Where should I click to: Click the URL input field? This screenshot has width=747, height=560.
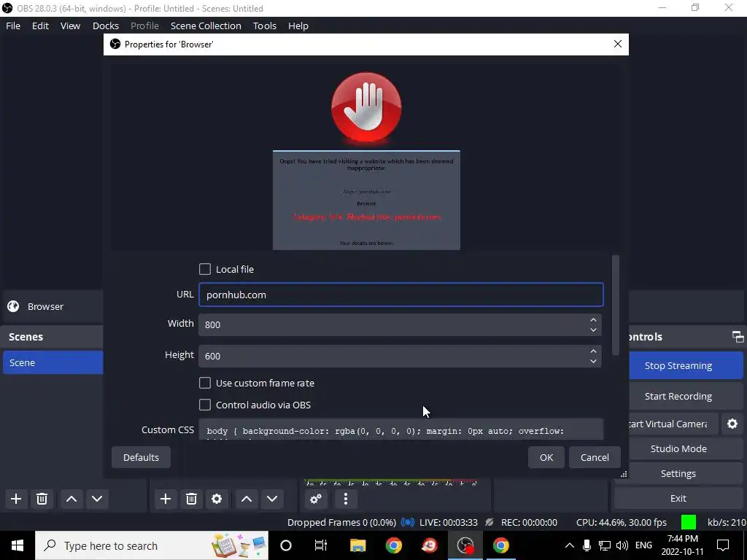click(401, 295)
